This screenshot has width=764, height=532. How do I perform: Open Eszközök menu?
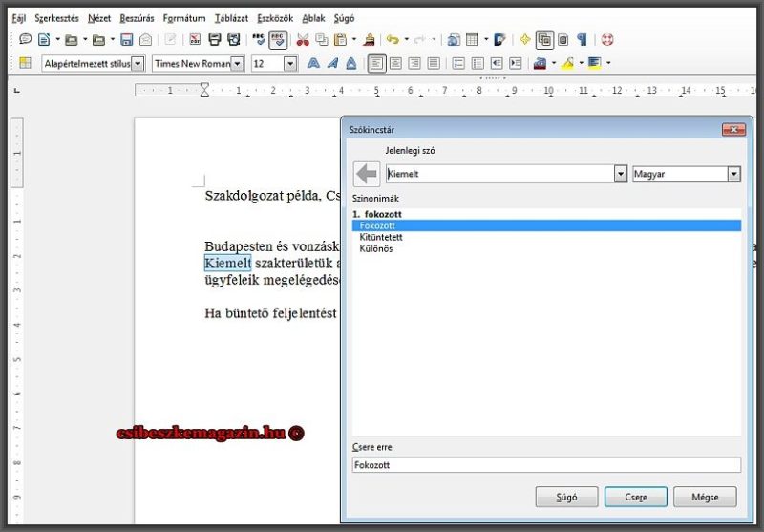coord(275,18)
